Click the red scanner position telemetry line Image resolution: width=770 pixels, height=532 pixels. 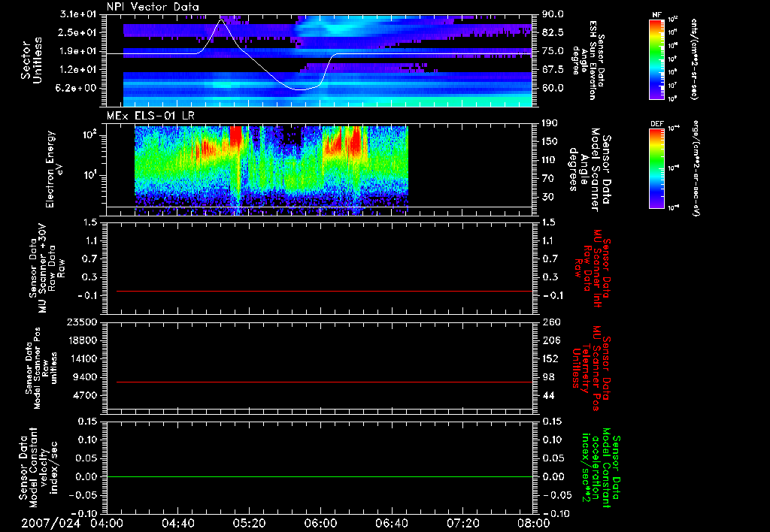point(324,382)
